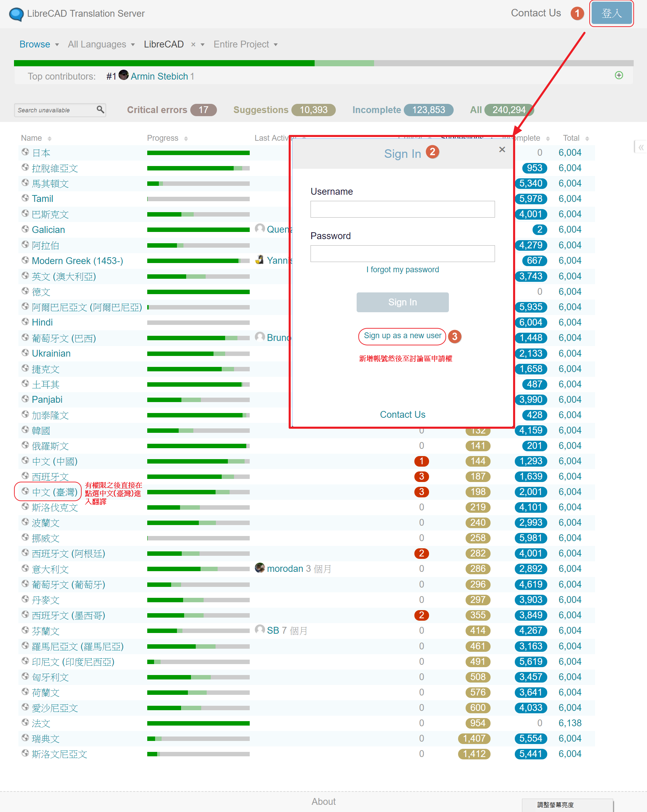Image resolution: width=647 pixels, height=812 pixels.
Task: Click the 6,138 total for 法文
Action: coord(570,723)
